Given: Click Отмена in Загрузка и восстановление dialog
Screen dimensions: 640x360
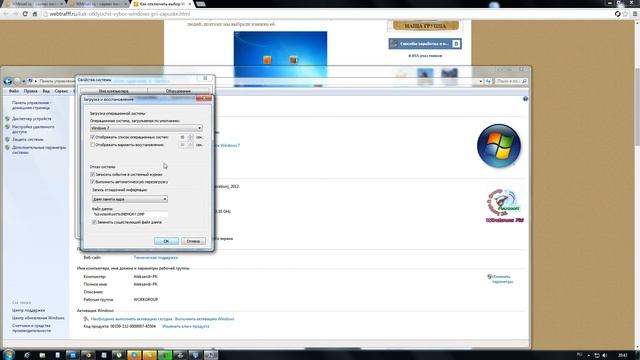Looking at the screenshot, I should [x=193, y=241].
